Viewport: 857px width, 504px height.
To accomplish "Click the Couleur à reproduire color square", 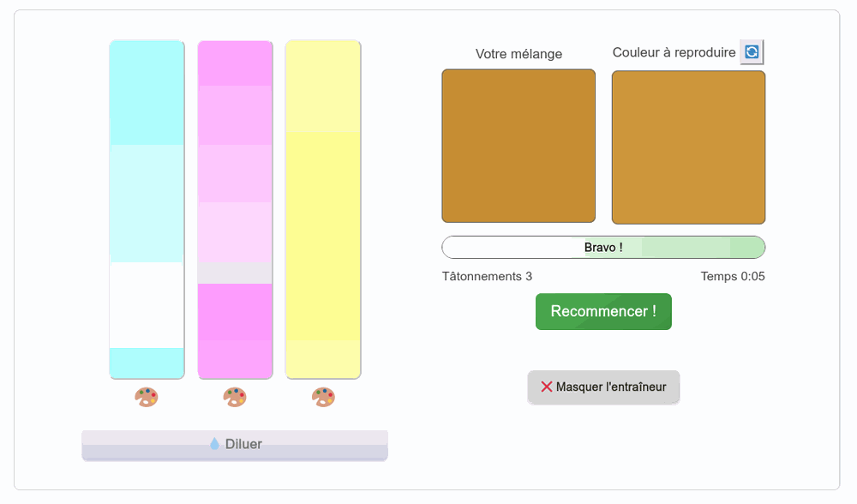I will [x=688, y=147].
